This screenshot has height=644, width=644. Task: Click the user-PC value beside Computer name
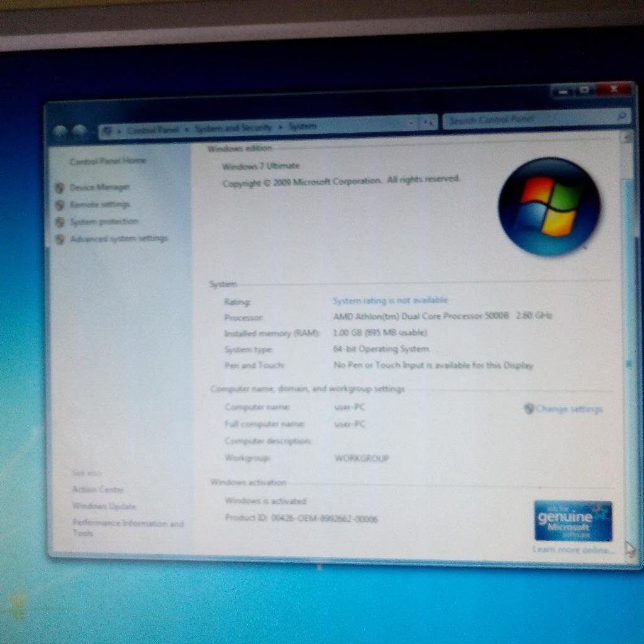point(350,407)
